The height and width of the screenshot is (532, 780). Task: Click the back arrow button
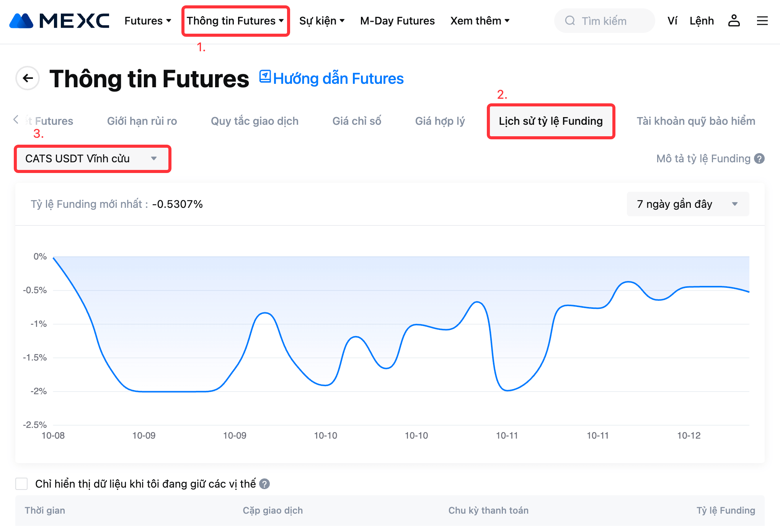coord(28,78)
